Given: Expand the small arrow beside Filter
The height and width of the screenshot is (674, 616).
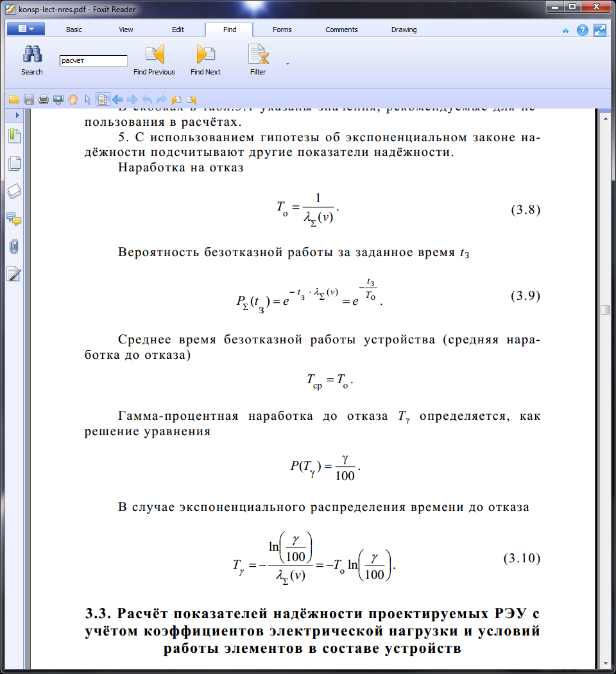Looking at the screenshot, I should [288, 64].
